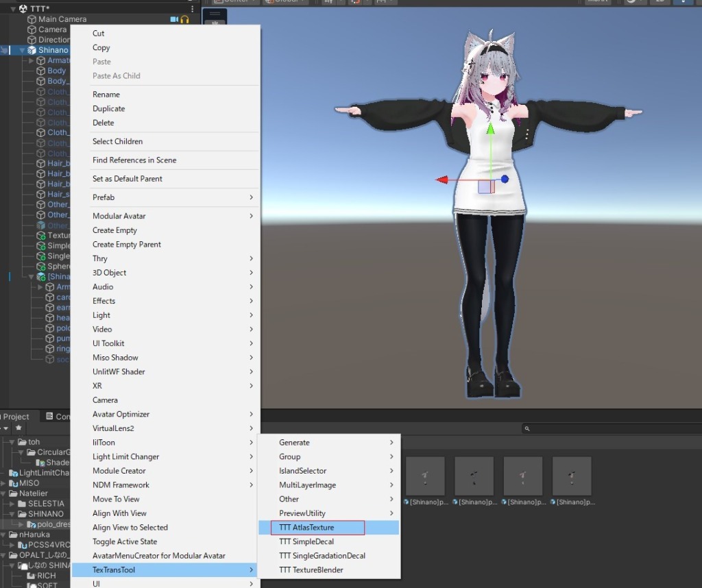The height and width of the screenshot is (588, 702).
Task: Toggle scene pickability icon on Shinano row
Action: tap(5, 50)
